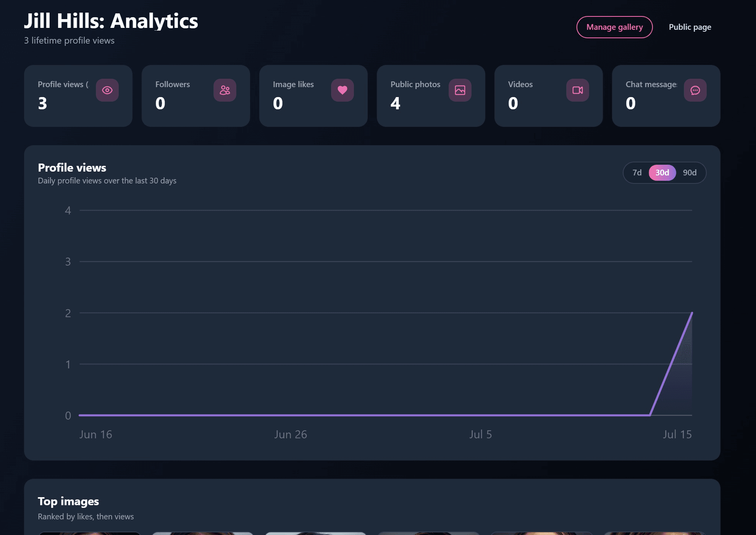Open the Manage gallery page
Image resolution: width=756 pixels, height=535 pixels.
pyautogui.click(x=615, y=27)
